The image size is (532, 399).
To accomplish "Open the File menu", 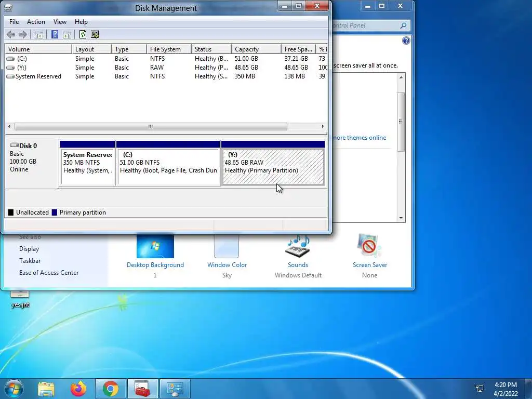I will pyautogui.click(x=14, y=22).
